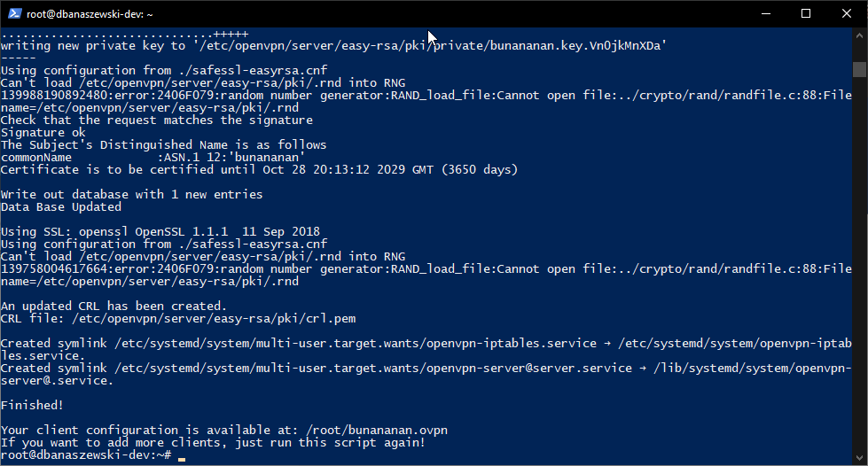Click the empty scrollbar track below the thumb
Viewport: 868px width, 466px height.
(859, 266)
